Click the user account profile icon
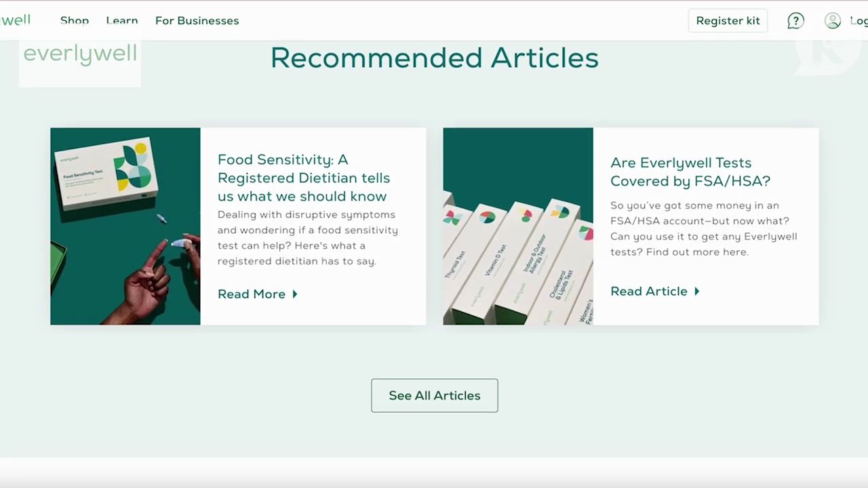The image size is (868, 488). pos(833,21)
